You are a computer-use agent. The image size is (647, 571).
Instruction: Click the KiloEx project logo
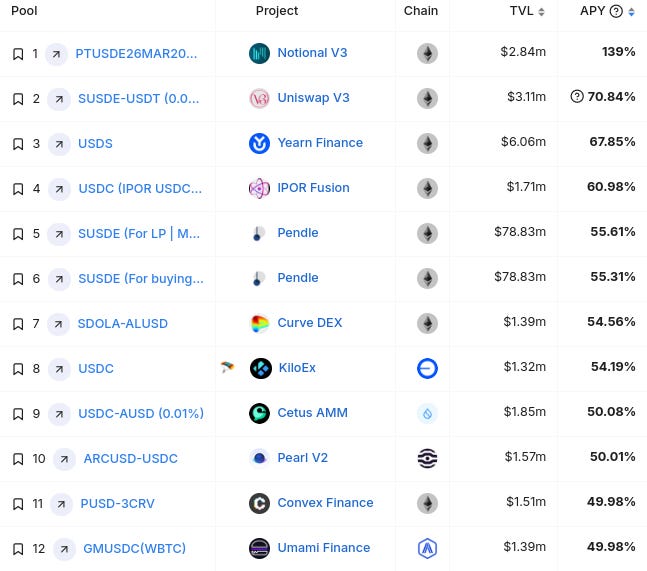(x=261, y=368)
